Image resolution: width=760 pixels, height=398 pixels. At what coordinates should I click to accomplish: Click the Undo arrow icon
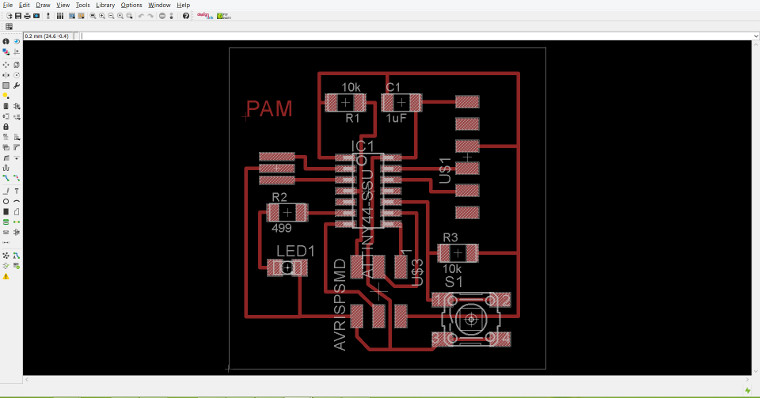[x=141, y=16]
